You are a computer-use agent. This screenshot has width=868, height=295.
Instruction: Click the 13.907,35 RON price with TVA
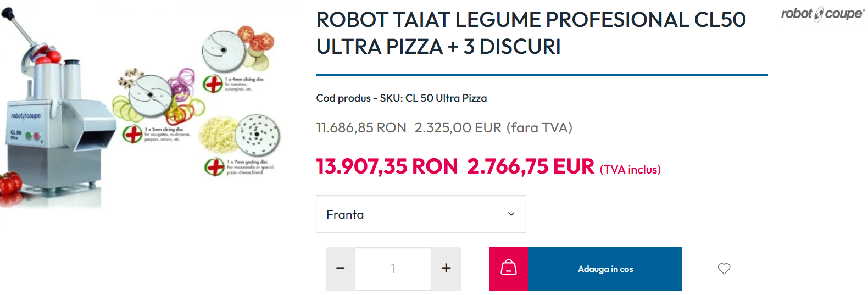tap(387, 166)
